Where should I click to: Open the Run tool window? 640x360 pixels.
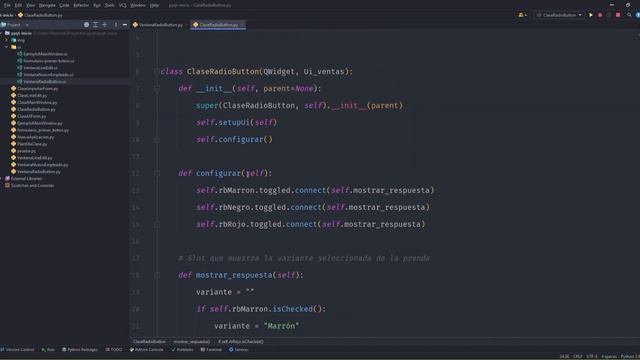tap(48, 350)
